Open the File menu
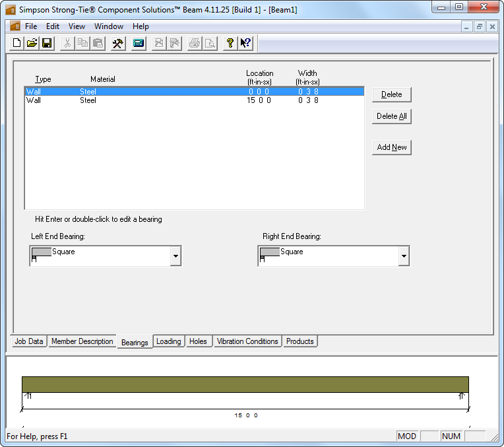 click(x=31, y=26)
